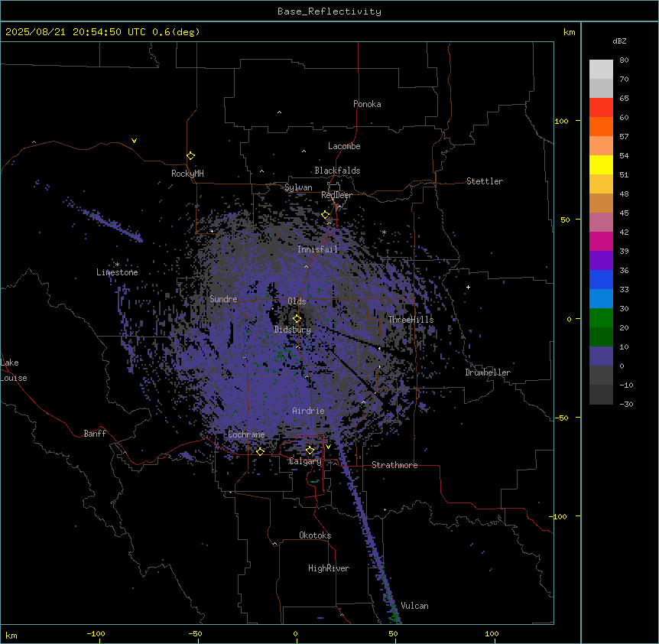Click the HighRiver label
Image resolution: width=659 pixels, height=644 pixels.
point(329,568)
